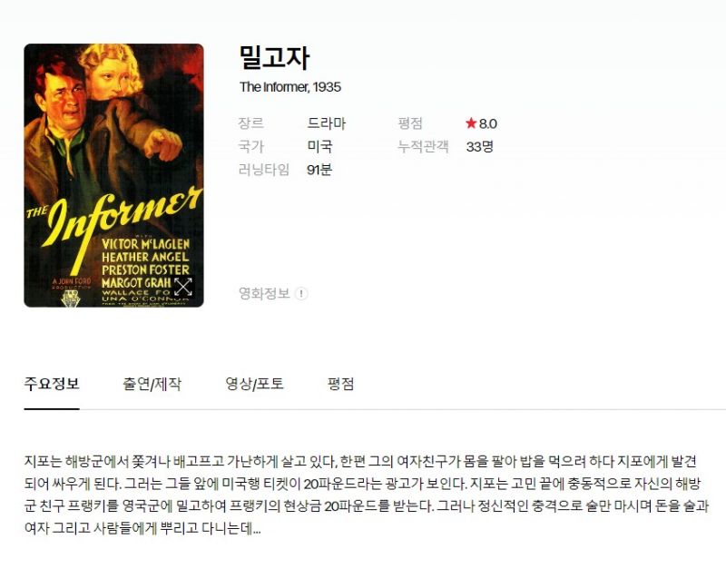Open the 출연/제작 tab

coord(152,384)
